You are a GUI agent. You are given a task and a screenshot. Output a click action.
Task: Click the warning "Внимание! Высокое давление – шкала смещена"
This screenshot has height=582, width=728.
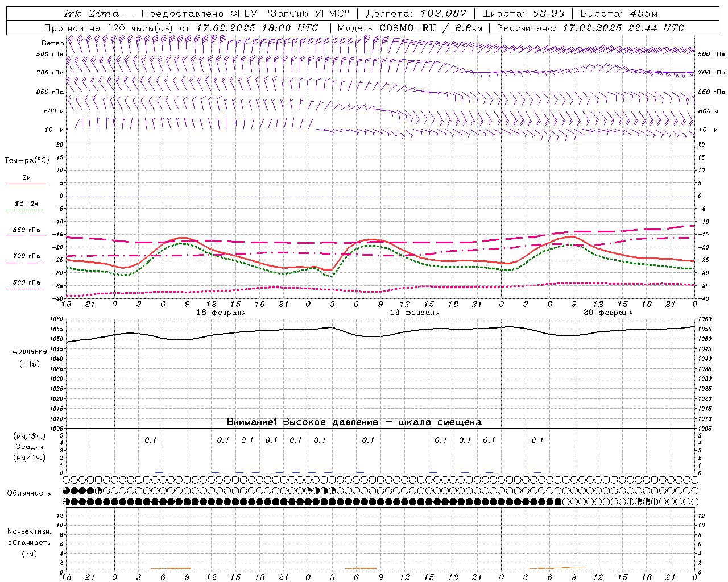pos(354,422)
